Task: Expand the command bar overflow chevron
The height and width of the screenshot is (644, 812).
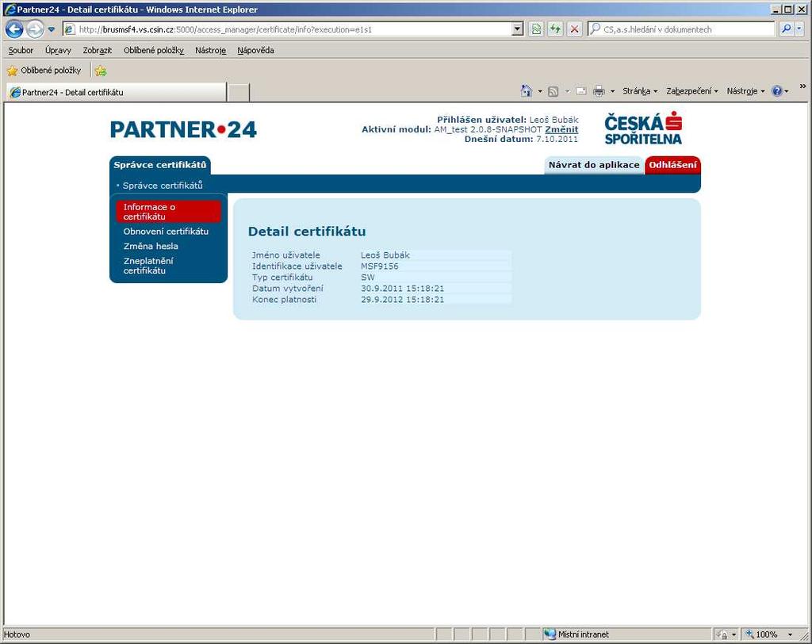Action: pyautogui.click(x=802, y=86)
